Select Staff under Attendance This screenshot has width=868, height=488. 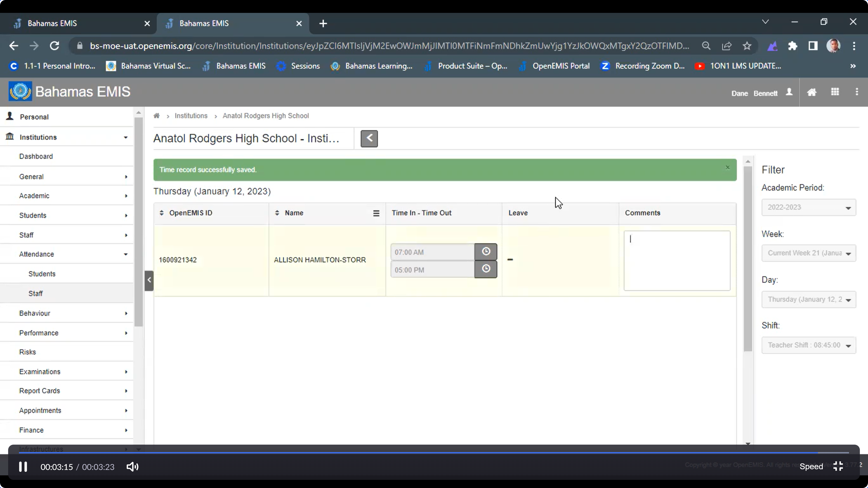pos(67,293)
